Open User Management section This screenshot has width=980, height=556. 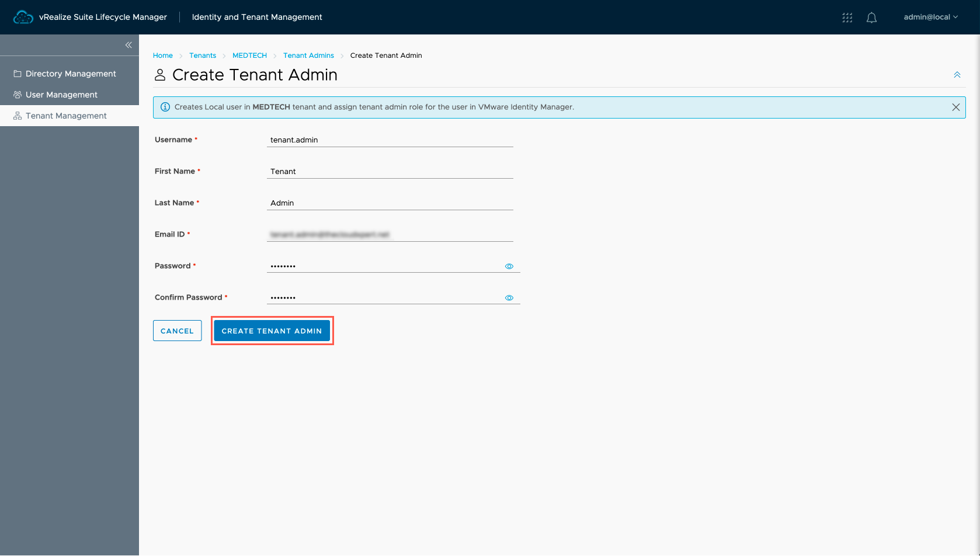(x=61, y=95)
